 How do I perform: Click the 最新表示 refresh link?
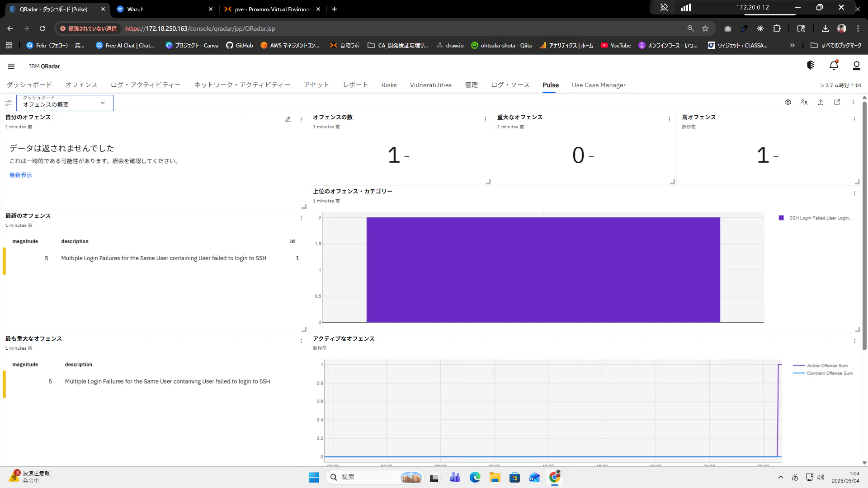click(21, 175)
